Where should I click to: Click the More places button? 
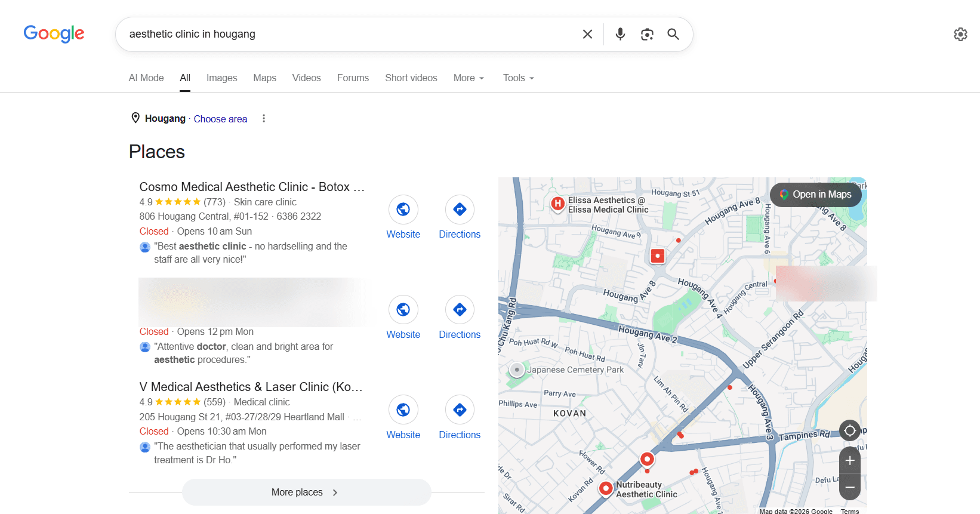point(306,493)
